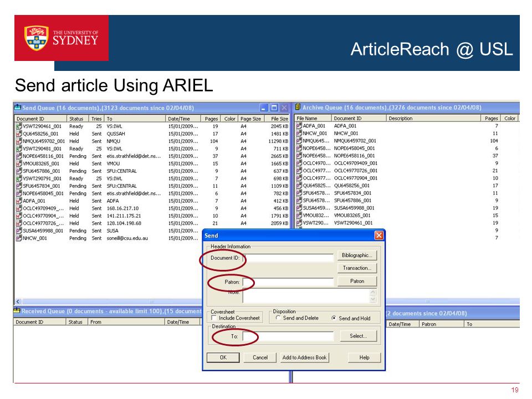Click document icon for SFU6457834_001 in Send Queue

click(19, 186)
